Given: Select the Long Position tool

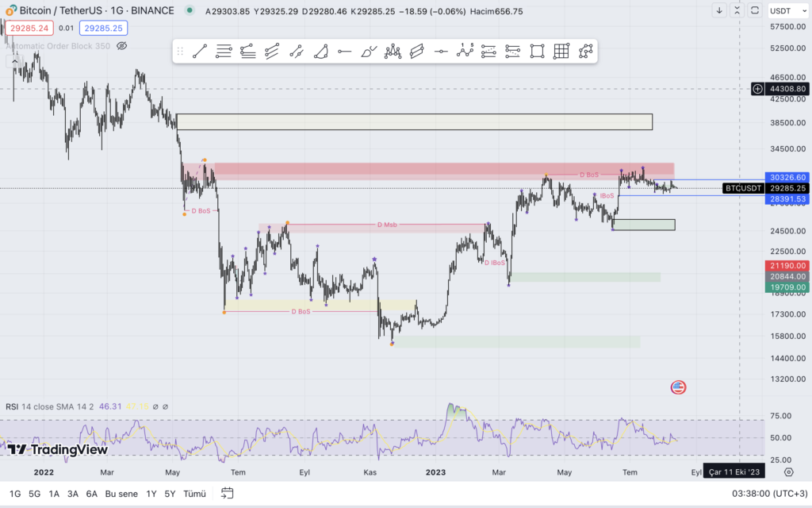Looking at the screenshot, I should [x=488, y=52].
